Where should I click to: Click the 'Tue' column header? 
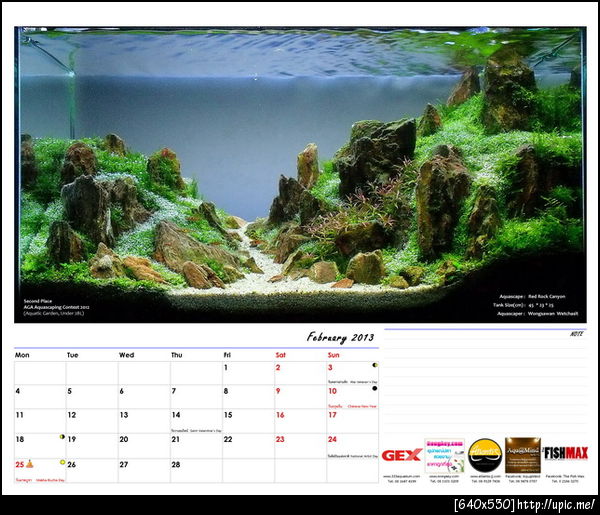[72, 355]
